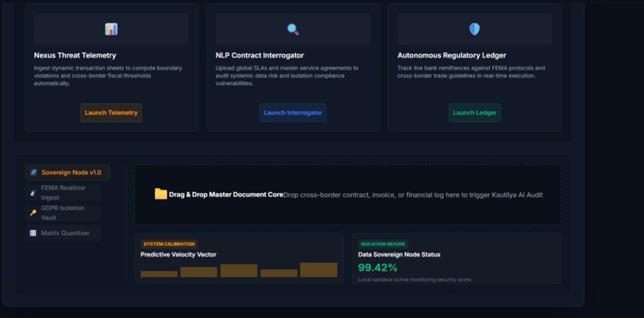Viewport: 644px width, 318px height.
Task: Click the satellite icon beside FEMA Realtime Ingest
Action: [x=34, y=193]
